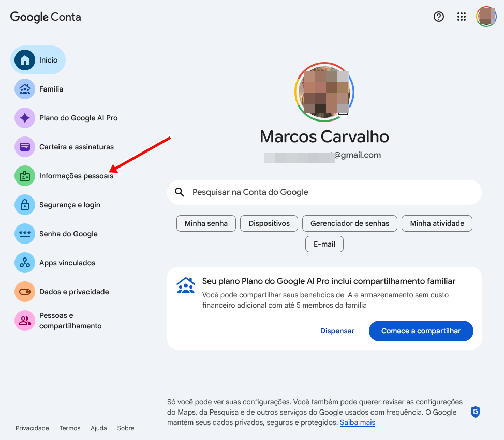The width and height of the screenshot is (504, 440).
Task: Click the Carteira wallet card icon
Action: [x=25, y=147]
